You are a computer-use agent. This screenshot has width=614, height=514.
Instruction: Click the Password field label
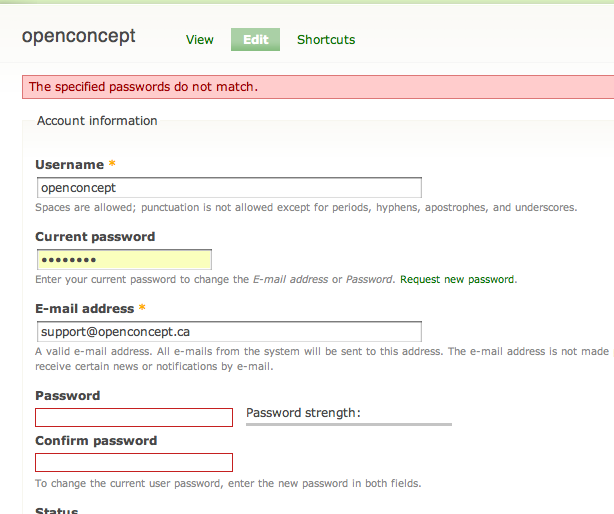point(67,396)
